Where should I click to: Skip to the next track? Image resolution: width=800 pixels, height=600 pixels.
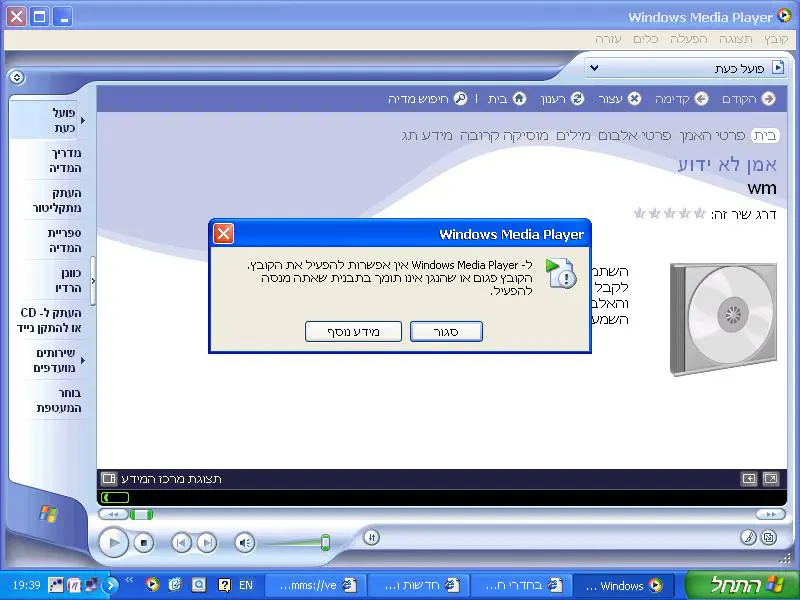click(x=206, y=543)
